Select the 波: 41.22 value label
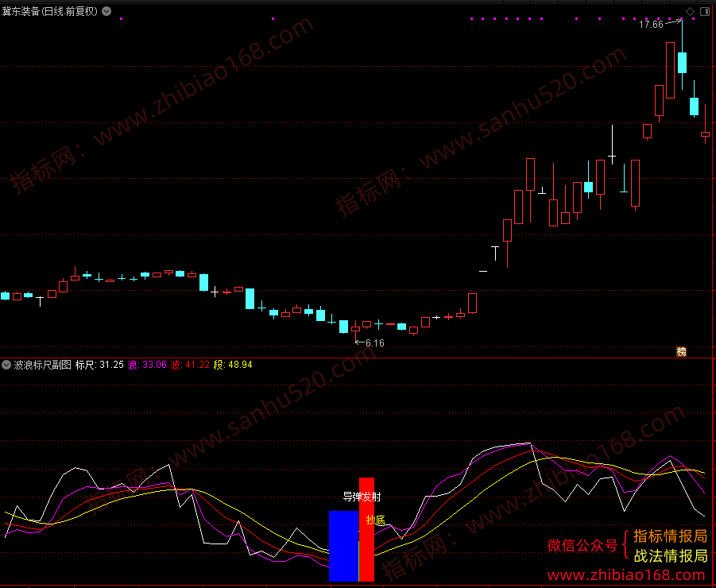 (x=190, y=365)
